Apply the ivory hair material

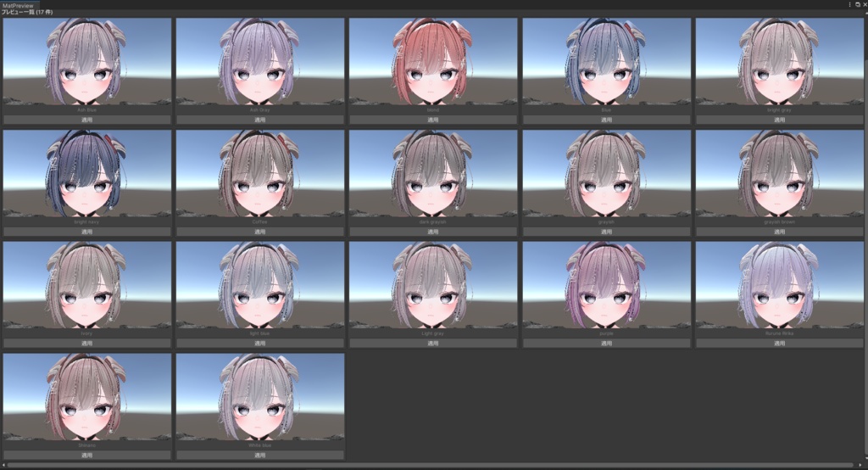(x=87, y=344)
